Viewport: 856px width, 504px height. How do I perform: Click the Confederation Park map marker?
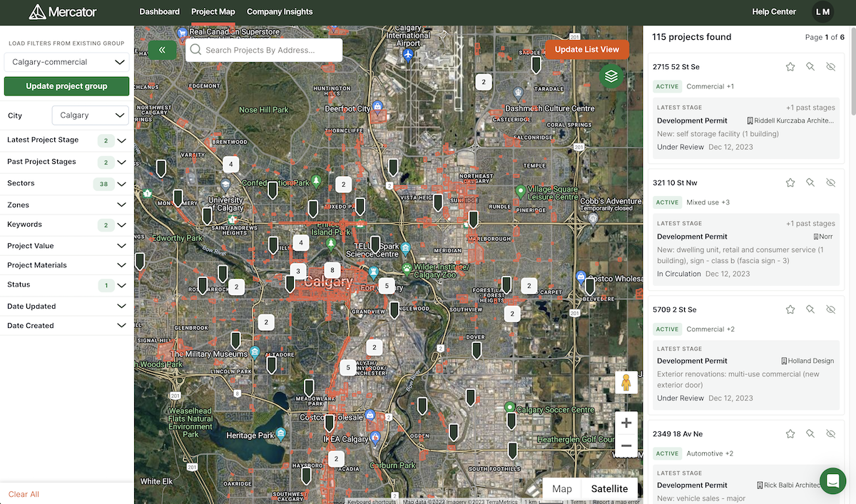(317, 182)
